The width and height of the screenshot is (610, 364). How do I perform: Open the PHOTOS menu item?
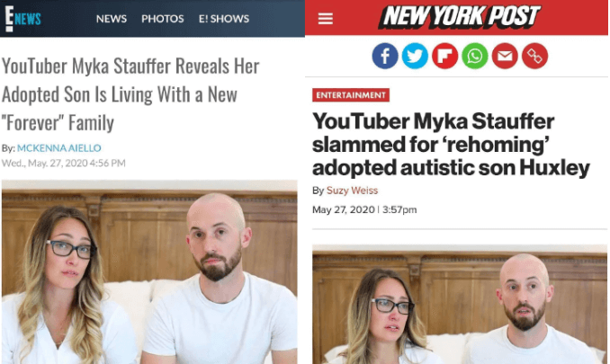pos(162,19)
